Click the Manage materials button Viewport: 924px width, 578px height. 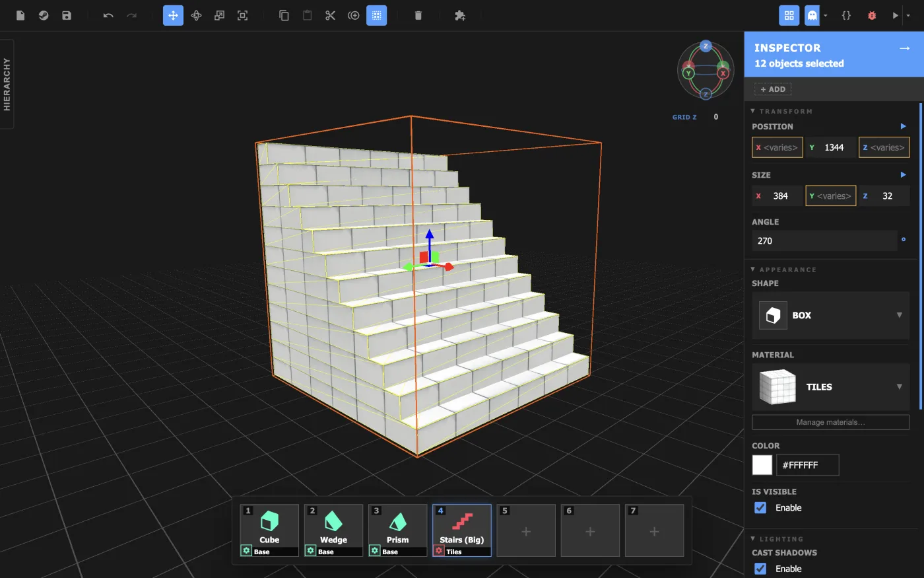click(831, 422)
